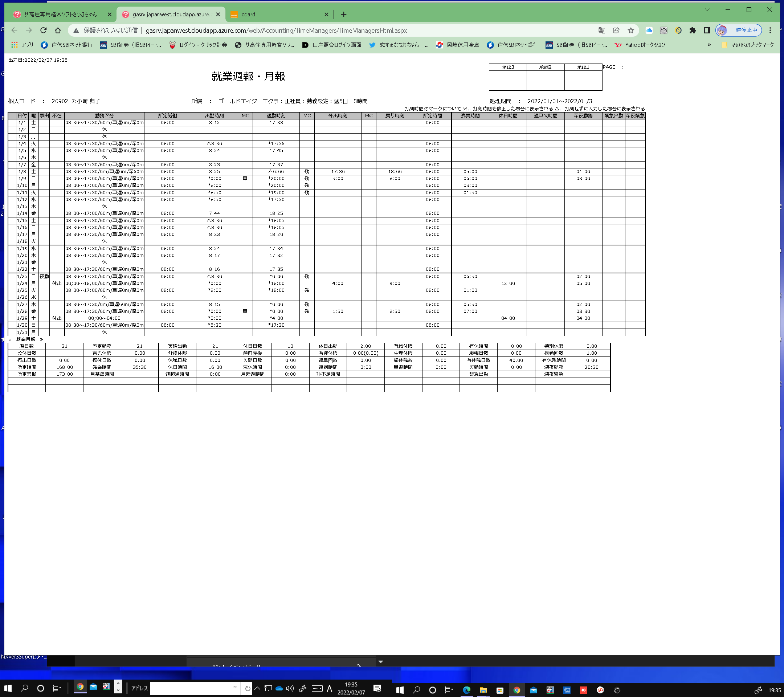Toggle the IME input mode A indicator
The height and width of the screenshot is (697, 784).
coord(329,688)
